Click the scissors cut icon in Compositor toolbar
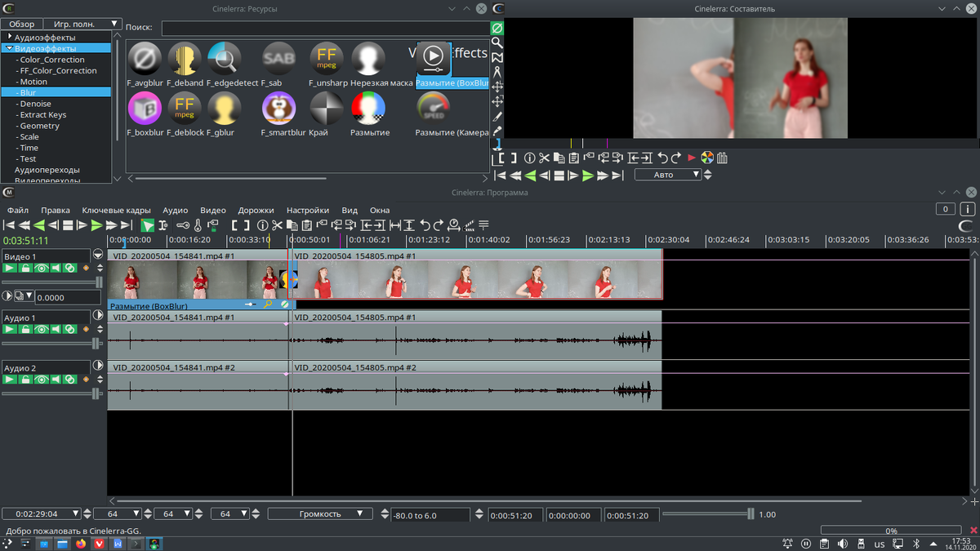The width and height of the screenshot is (980, 551). [544, 158]
